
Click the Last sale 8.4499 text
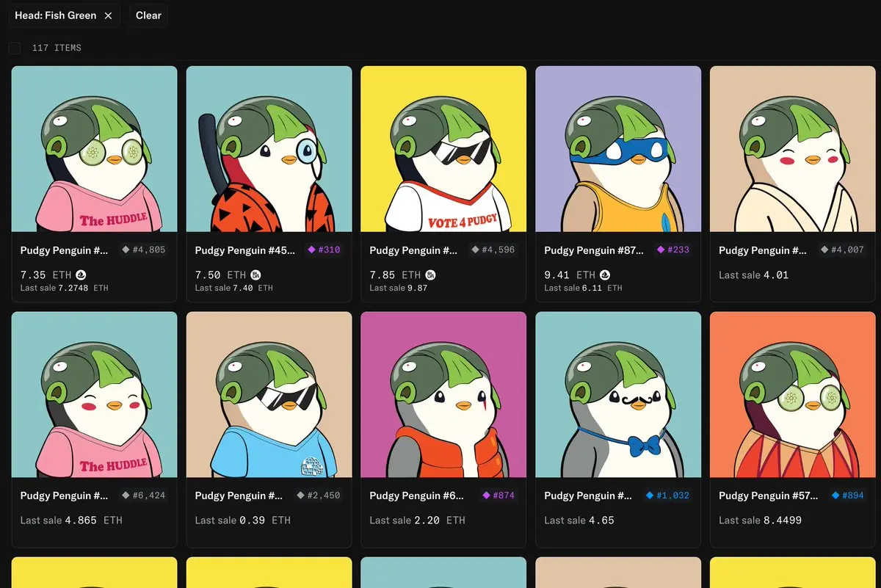tap(761, 520)
